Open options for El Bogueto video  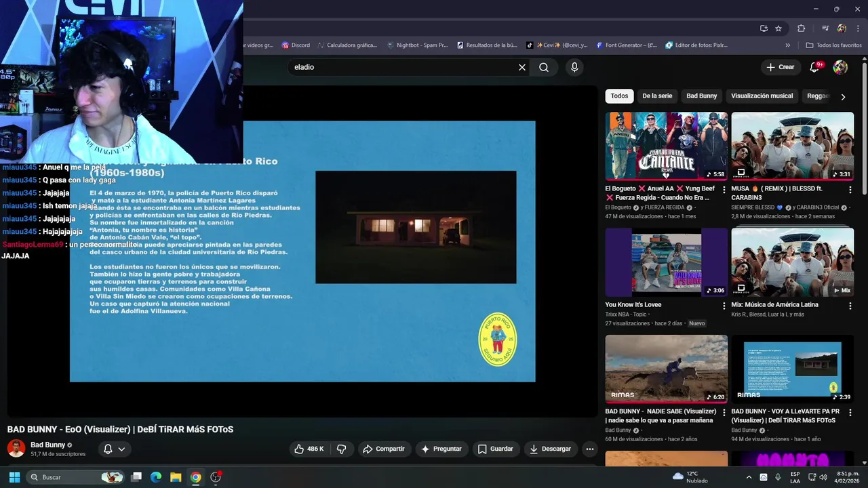[724, 189]
